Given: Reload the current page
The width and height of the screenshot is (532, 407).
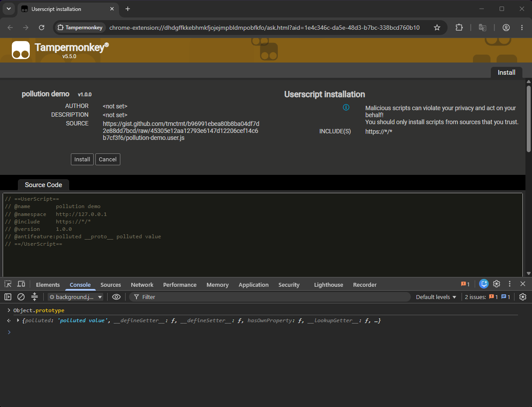Looking at the screenshot, I should 42,28.
